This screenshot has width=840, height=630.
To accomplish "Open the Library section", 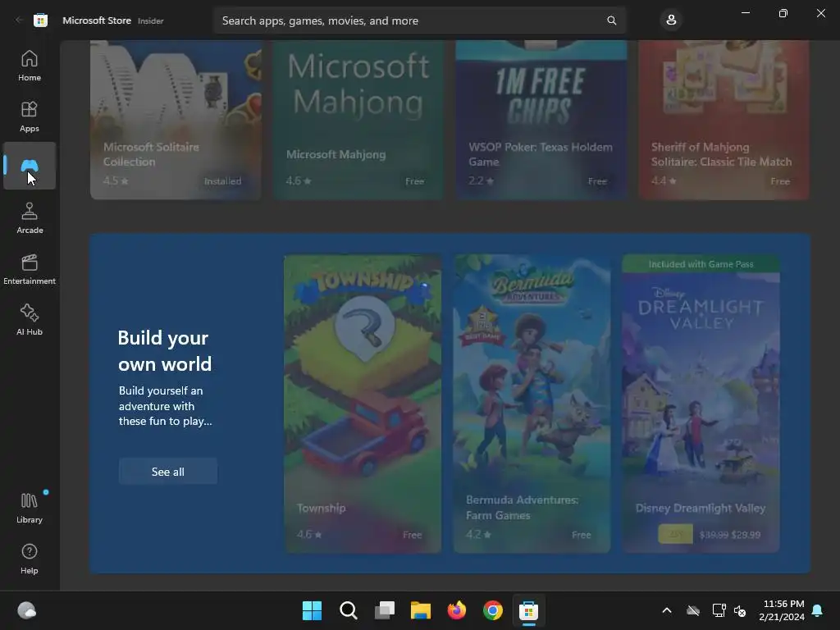I will [30, 508].
